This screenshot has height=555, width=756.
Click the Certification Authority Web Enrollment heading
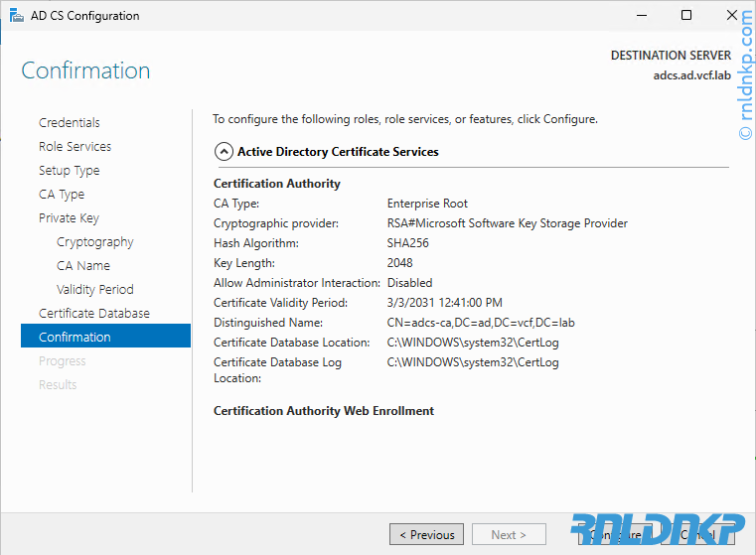pyautogui.click(x=324, y=411)
